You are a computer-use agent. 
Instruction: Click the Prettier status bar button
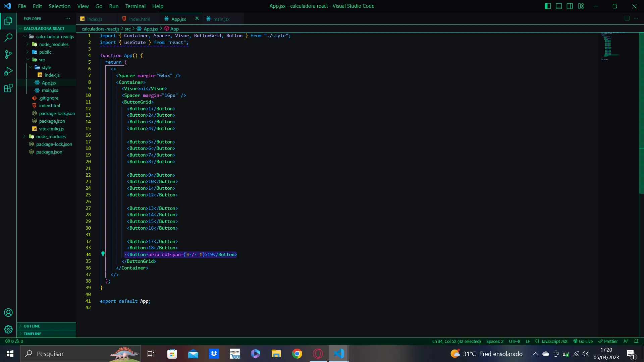click(x=608, y=341)
